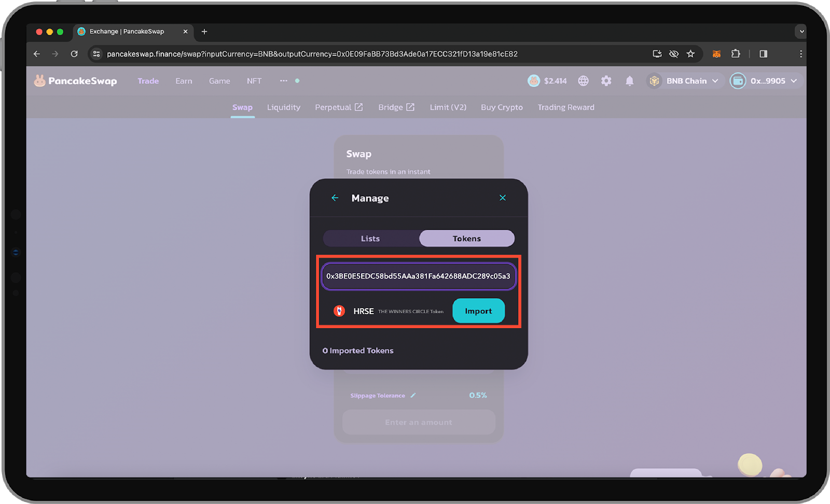Bookmark this page with the star
The width and height of the screenshot is (830, 504).
[x=690, y=54]
